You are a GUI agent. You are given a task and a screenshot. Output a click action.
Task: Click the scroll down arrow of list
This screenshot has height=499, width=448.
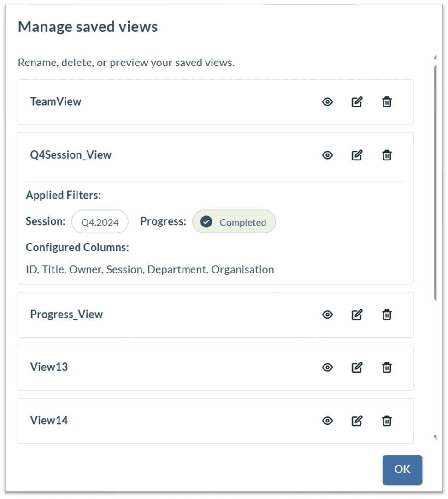435,438
